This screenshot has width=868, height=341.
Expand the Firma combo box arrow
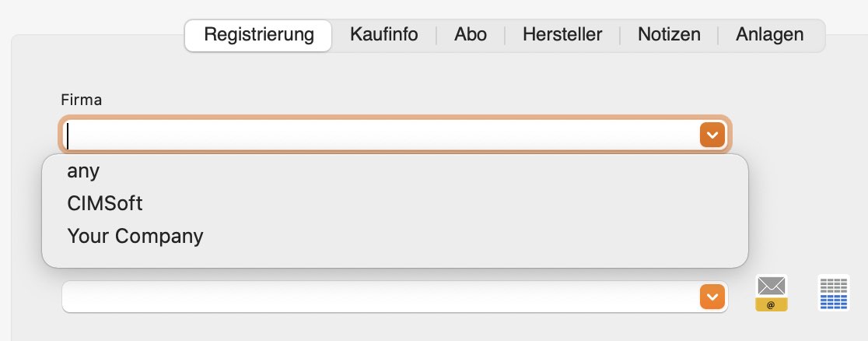[x=712, y=135]
